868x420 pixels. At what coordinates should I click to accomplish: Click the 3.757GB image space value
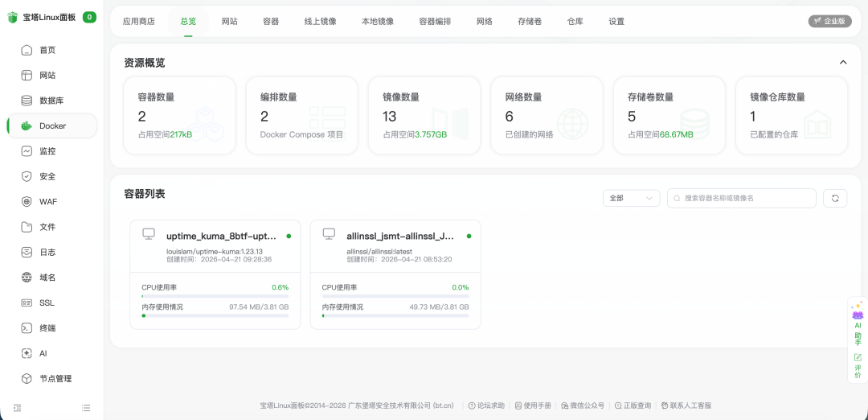click(x=431, y=134)
